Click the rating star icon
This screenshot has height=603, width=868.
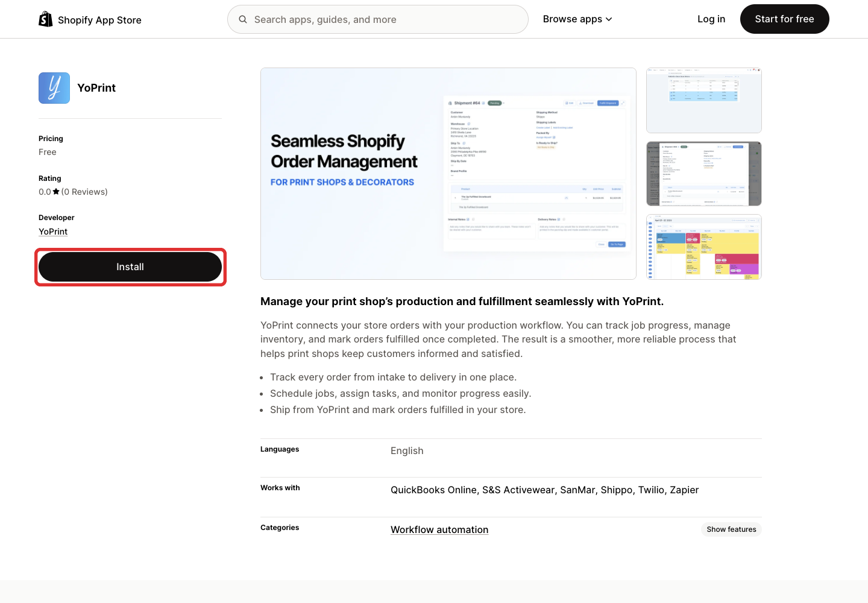coord(56,192)
